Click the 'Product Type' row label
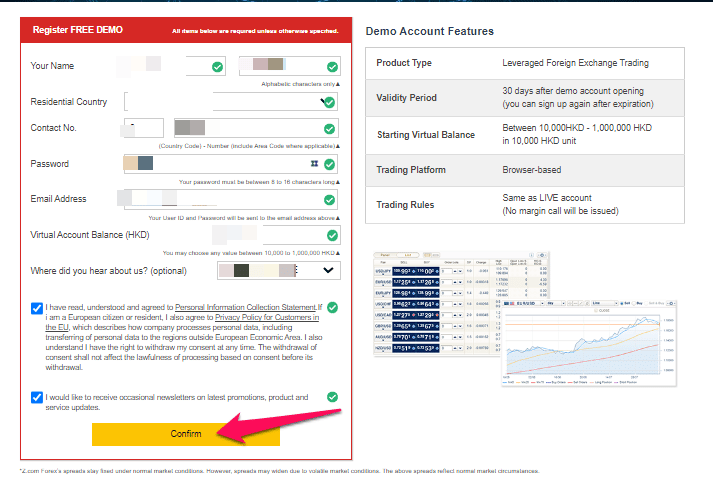 [404, 63]
